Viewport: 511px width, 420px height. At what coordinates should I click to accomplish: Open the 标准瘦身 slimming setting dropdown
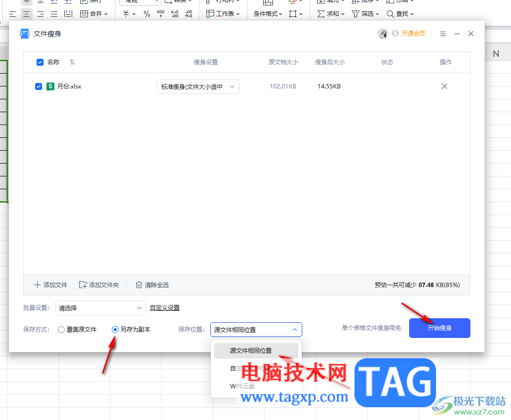tap(198, 86)
